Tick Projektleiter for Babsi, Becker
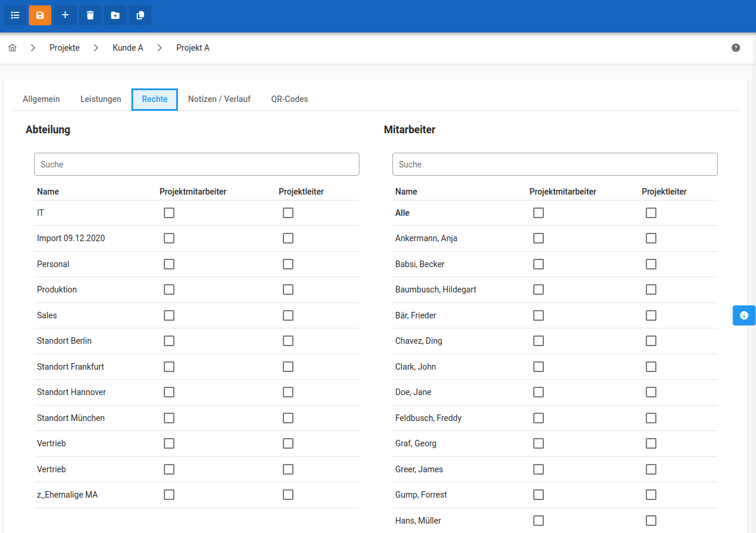The height and width of the screenshot is (533, 756). tap(651, 264)
